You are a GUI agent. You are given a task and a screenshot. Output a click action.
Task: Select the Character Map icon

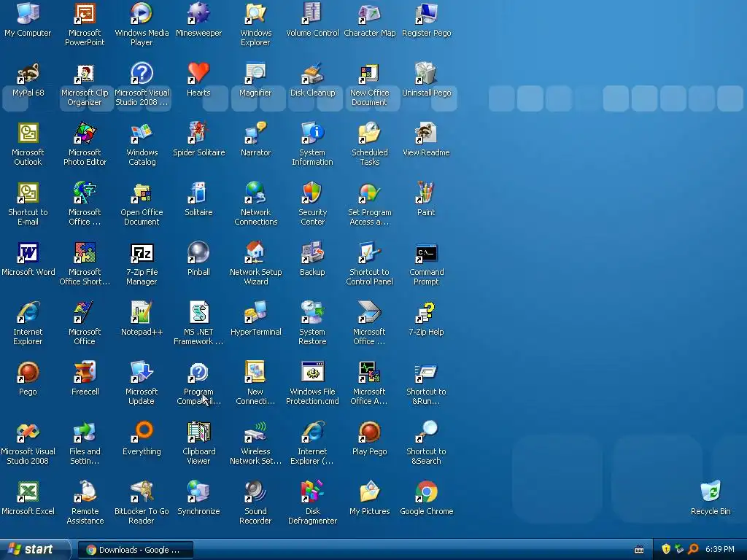click(370, 13)
